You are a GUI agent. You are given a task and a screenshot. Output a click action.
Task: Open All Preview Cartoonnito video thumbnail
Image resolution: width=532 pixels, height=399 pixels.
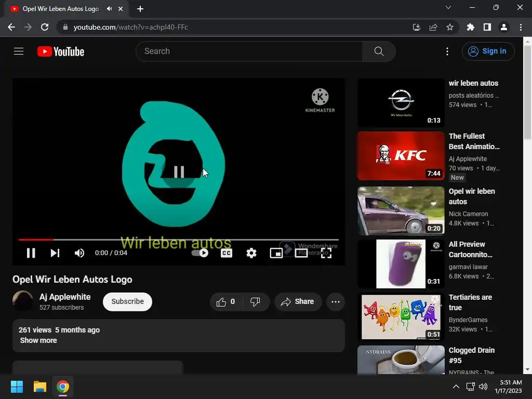coord(401,263)
